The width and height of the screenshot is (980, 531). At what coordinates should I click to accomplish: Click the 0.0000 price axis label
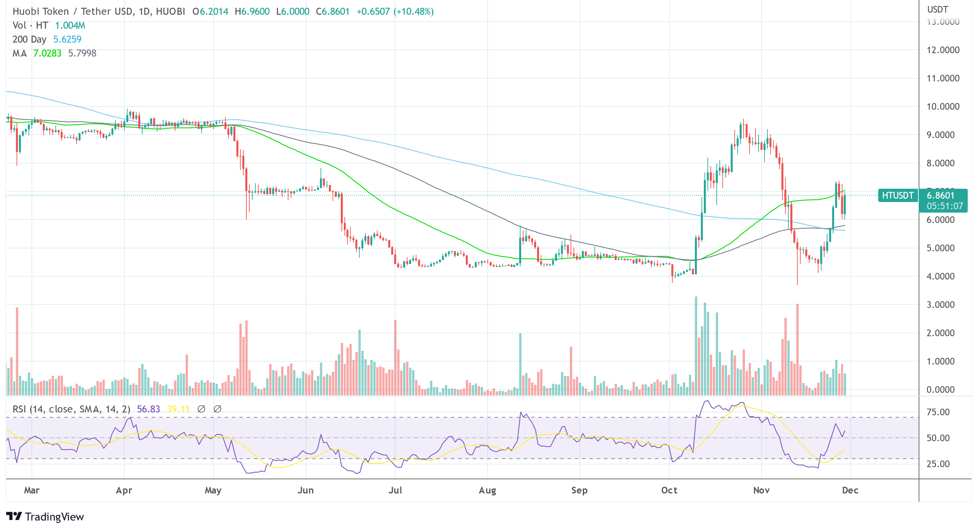coord(941,389)
